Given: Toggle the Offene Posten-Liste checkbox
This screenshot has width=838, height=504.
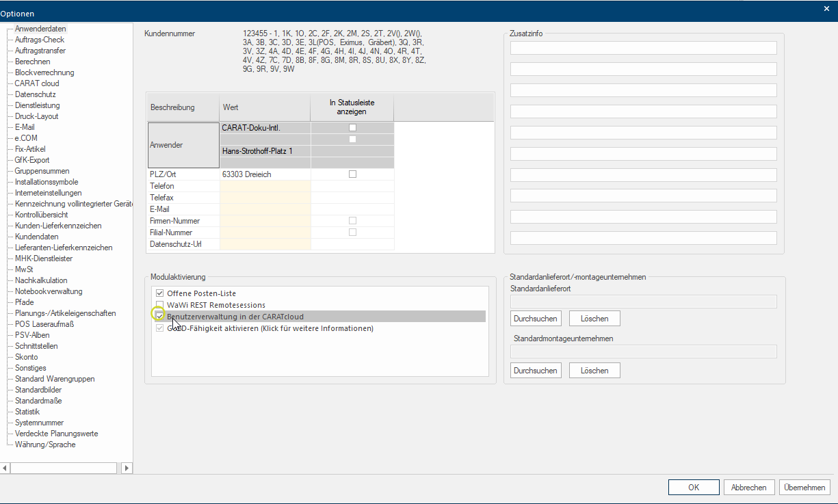Looking at the screenshot, I should point(159,293).
